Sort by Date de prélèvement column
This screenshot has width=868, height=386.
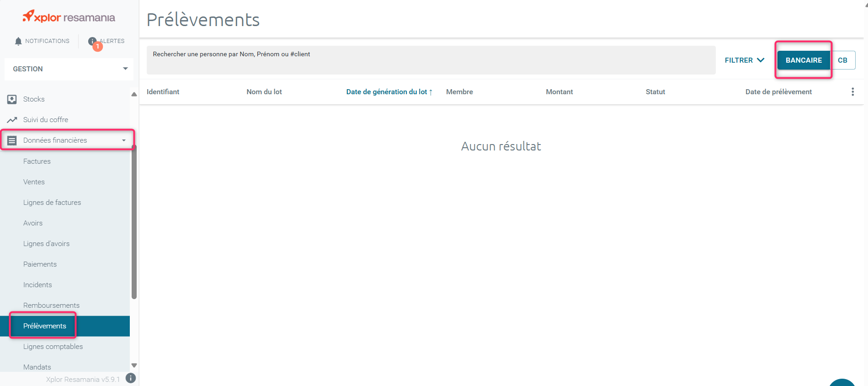pos(778,92)
